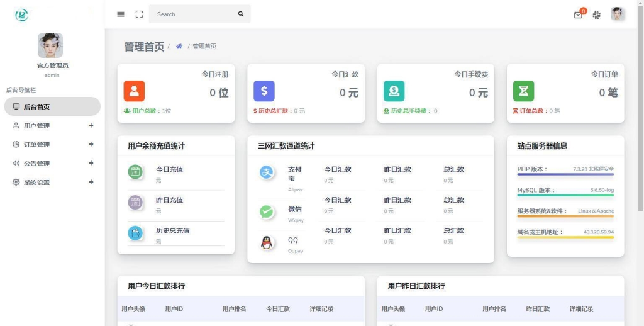Viewport: 644px width, 326px height.
Task: Click the green hourglass icon for 今日订单
Action: pos(523,91)
